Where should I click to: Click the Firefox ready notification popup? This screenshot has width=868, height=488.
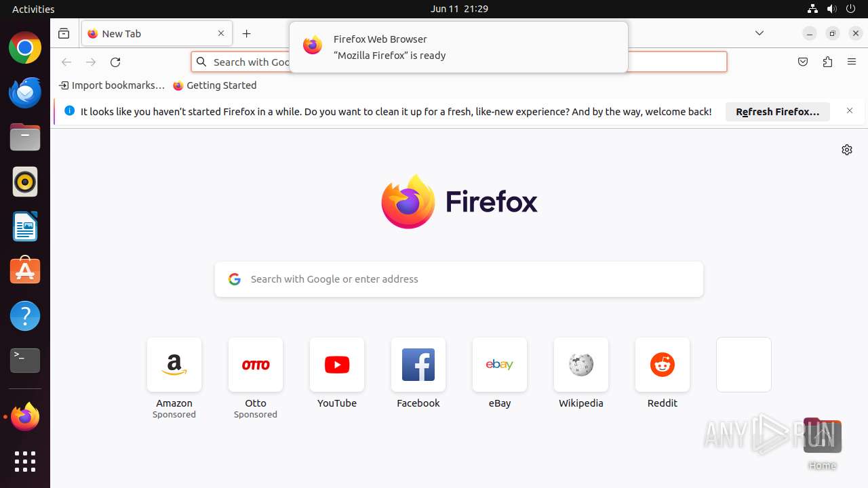click(x=458, y=47)
